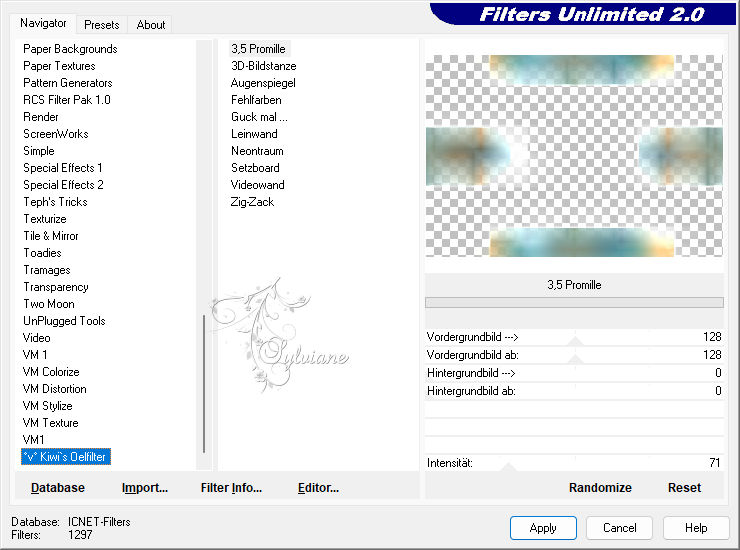Select VM Stylize category

[48, 406]
